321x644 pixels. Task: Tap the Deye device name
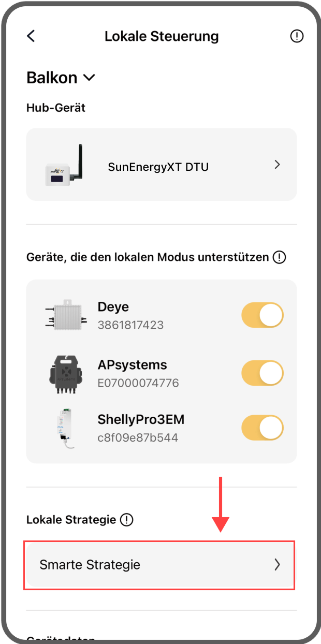click(113, 307)
